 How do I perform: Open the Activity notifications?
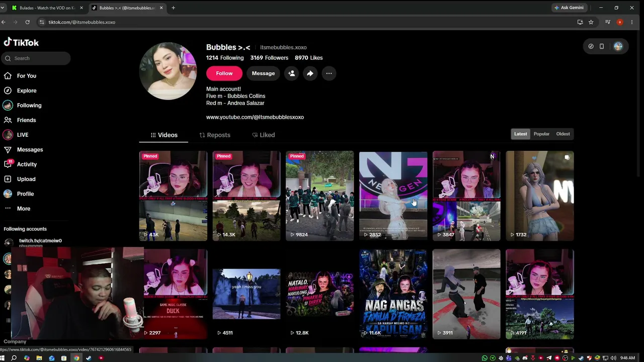click(x=20, y=164)
